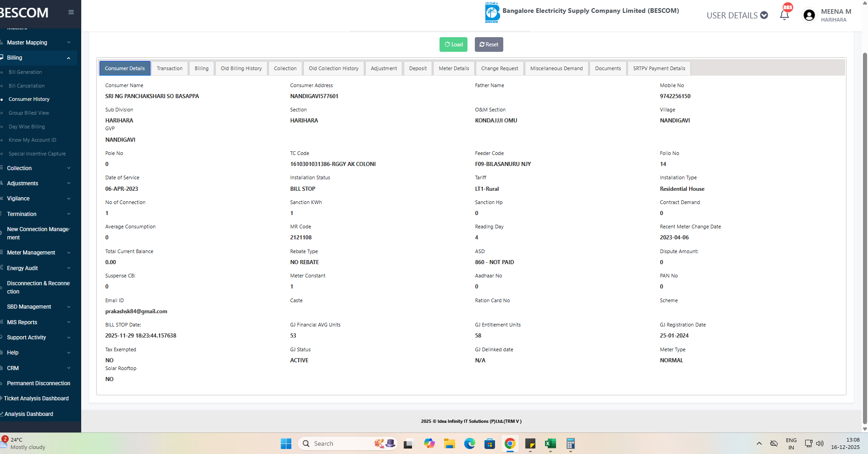This screenshot has height=454, width=868.
Task: Open network status tray icon
Action: click(x=808, y=443)
